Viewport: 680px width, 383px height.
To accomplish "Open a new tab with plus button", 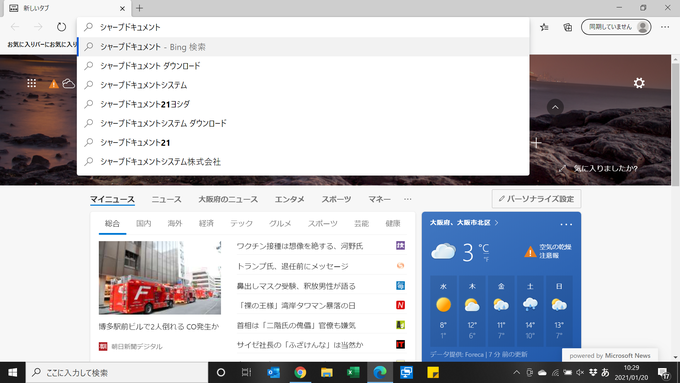I will (139, 8).
